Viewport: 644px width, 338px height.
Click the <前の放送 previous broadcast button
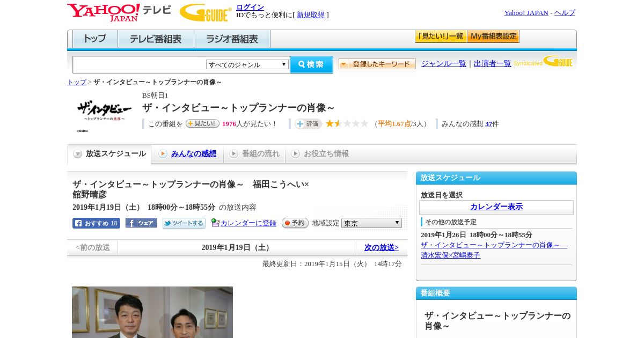[93, 247]
